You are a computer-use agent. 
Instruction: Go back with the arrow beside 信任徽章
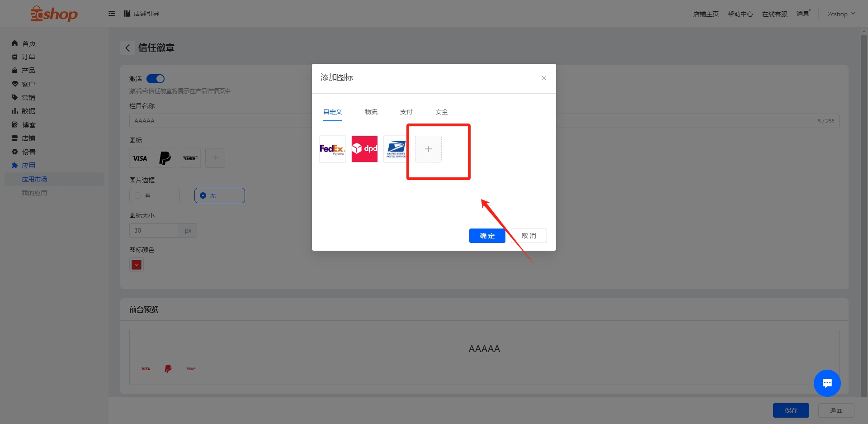click(127, 48)
